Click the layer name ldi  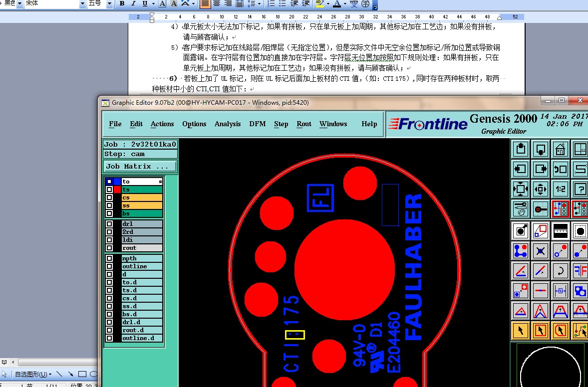(142, 240)
